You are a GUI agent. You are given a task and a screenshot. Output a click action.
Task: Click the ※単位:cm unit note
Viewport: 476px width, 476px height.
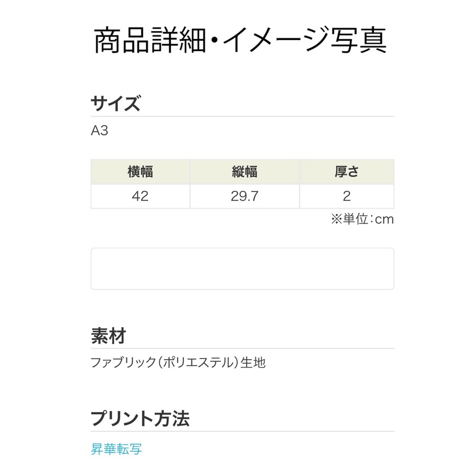coord(362,219)
